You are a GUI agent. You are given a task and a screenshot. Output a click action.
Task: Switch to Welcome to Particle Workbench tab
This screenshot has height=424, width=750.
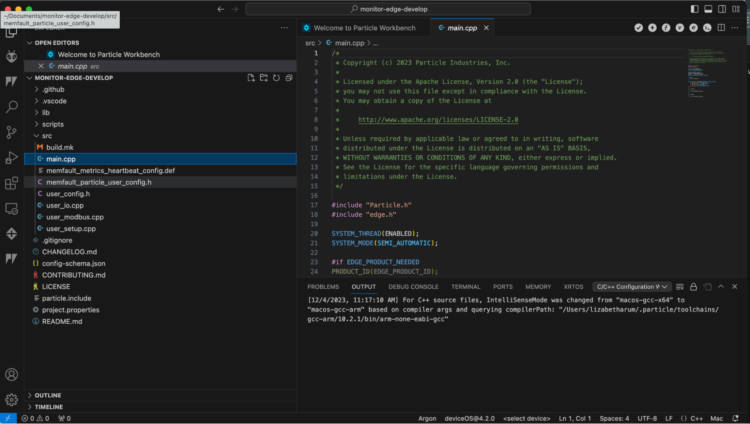[x=364, y=27]
